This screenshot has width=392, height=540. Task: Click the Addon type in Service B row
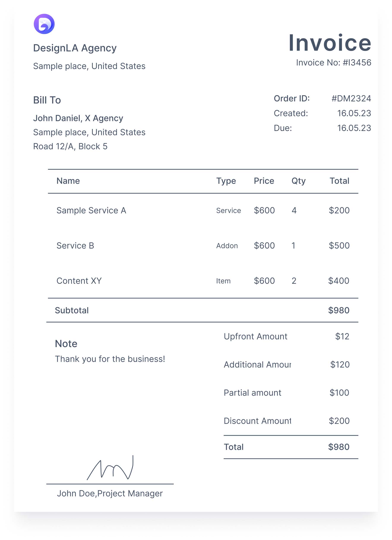click(x=227, y=246)
